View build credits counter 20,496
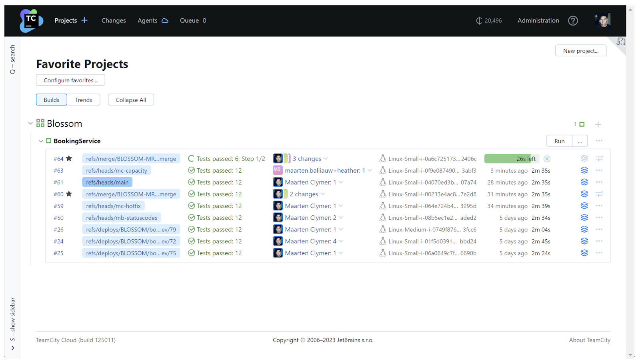The image size is (640, 364). pyautogui.click(x=489, y=21)
